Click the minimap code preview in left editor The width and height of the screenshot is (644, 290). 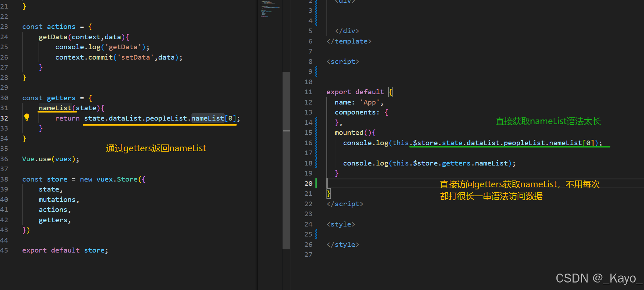point(270,9)
